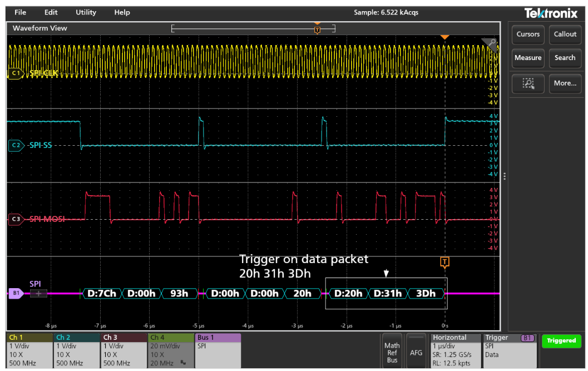Open the File menu

[x=20, y=12]
